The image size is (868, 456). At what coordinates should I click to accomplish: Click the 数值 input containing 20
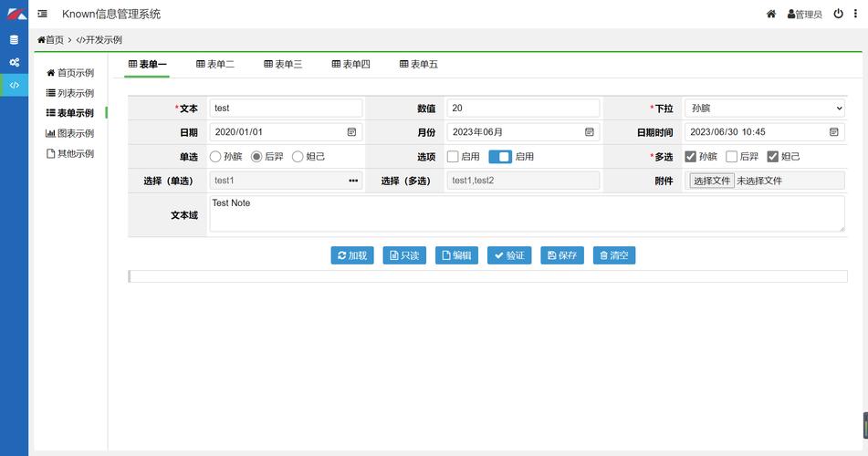[x=523, y=108]
